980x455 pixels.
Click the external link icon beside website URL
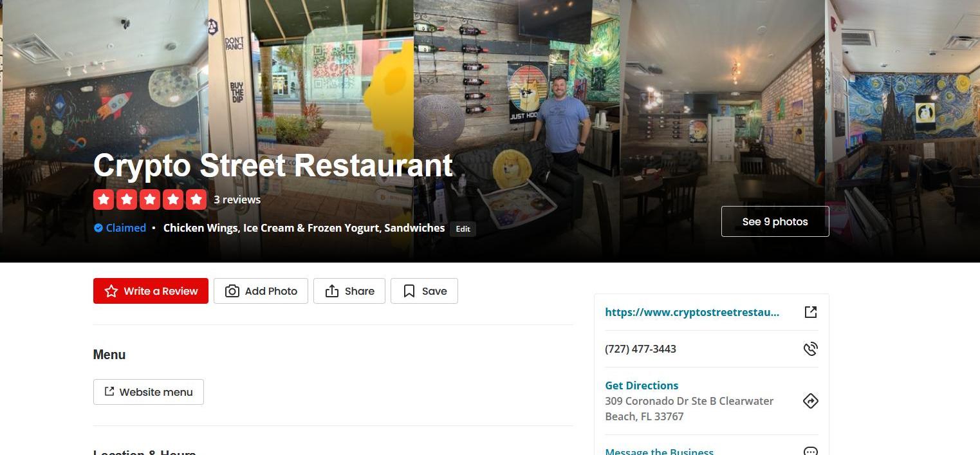tap(811, 312)
